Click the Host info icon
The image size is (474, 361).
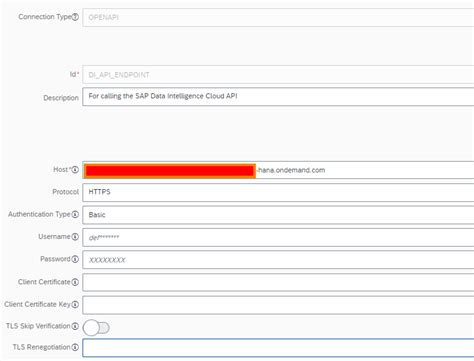click(x=75, y=170)
